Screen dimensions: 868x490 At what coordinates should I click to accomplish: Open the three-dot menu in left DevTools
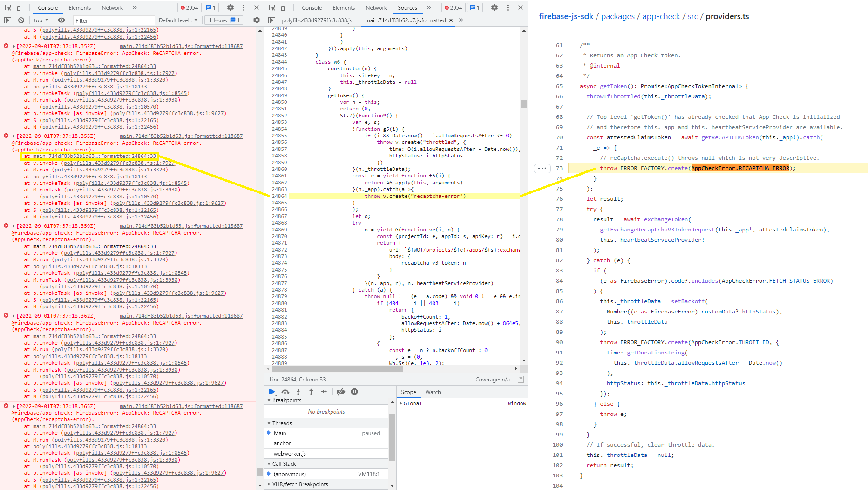(244, 7)
